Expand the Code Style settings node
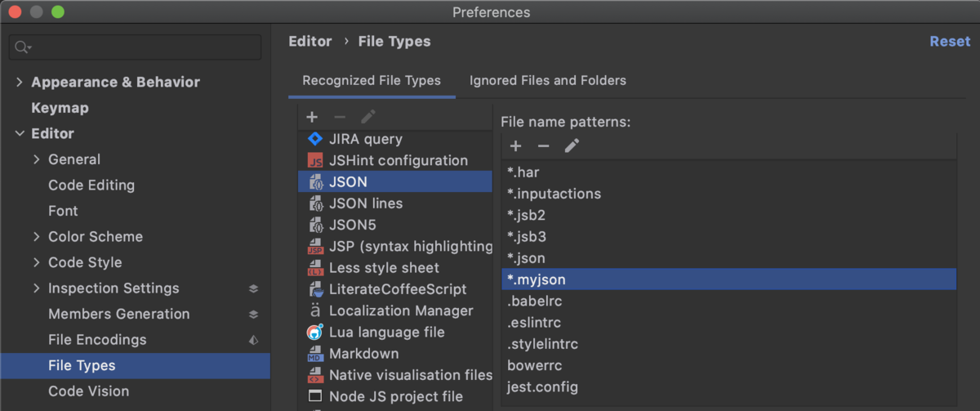Screen dimensions: 980x411 (x=37, y=263)
